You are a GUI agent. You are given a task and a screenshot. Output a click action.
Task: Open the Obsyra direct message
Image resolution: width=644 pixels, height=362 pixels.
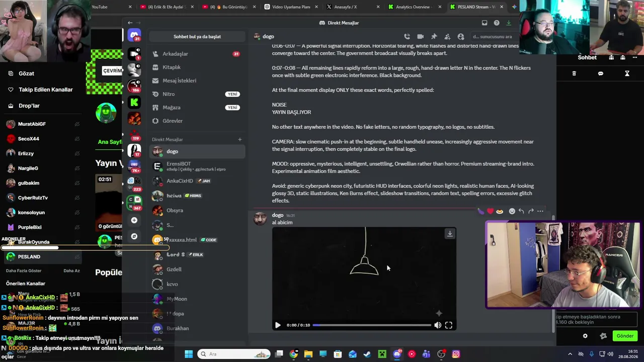(197, 210)
